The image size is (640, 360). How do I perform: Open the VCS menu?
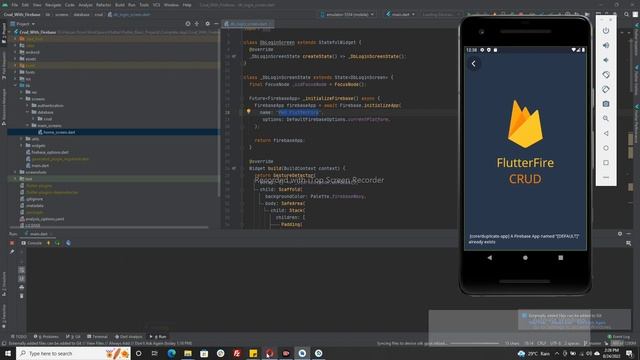(156, 5)
